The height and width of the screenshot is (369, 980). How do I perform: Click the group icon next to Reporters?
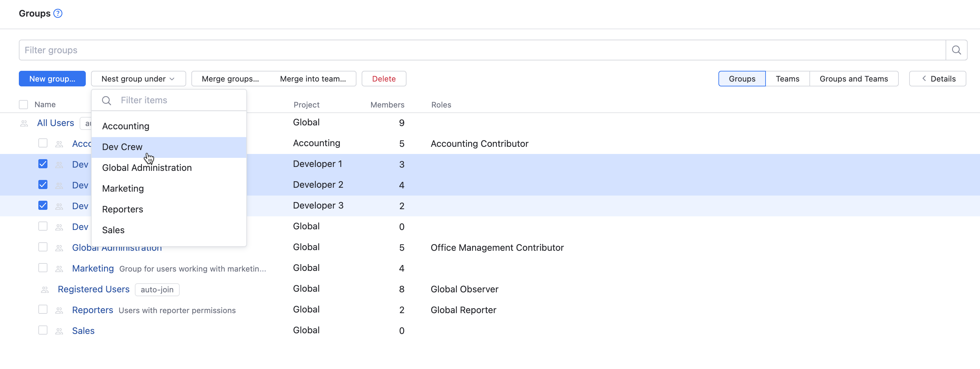point(59,311)
